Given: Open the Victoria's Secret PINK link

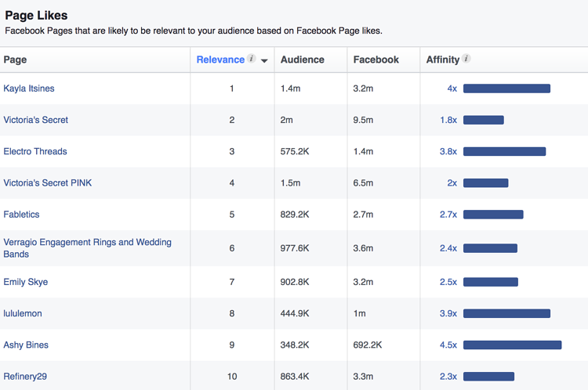Looking at the screenshot, I should pyautogui.click(x=47, y=182).
